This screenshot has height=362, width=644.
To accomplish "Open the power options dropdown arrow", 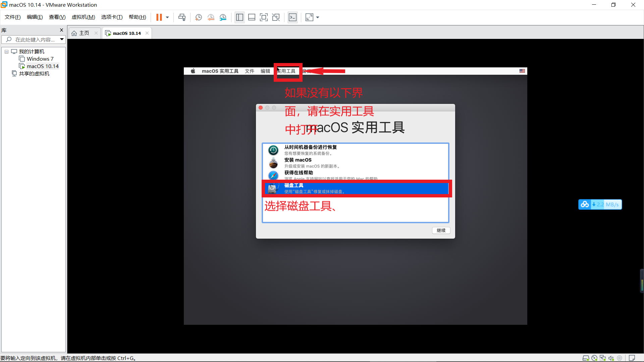I will pos(167,17).
